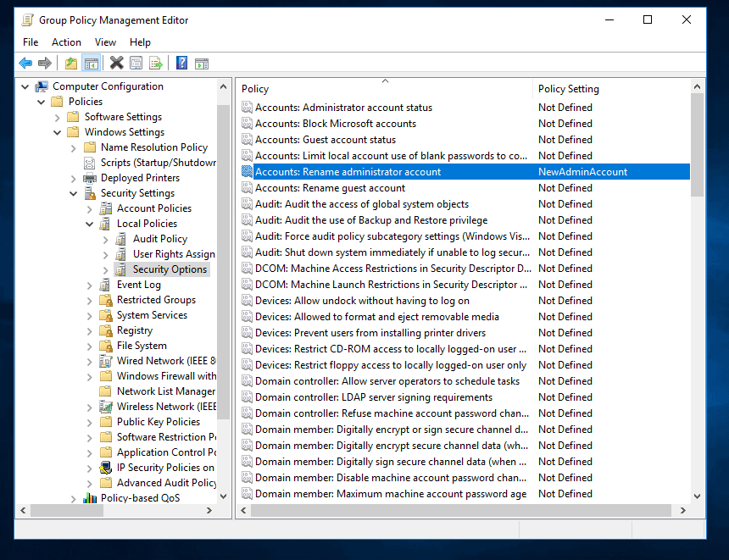Click the Properties toolbar icon
729x560 pixels.
pyautogui.click(x=136, y=63)
